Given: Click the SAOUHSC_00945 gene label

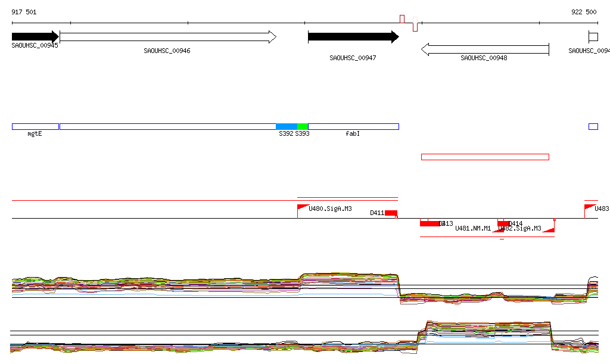Looking at the screenshot, I should click(35, 45).
